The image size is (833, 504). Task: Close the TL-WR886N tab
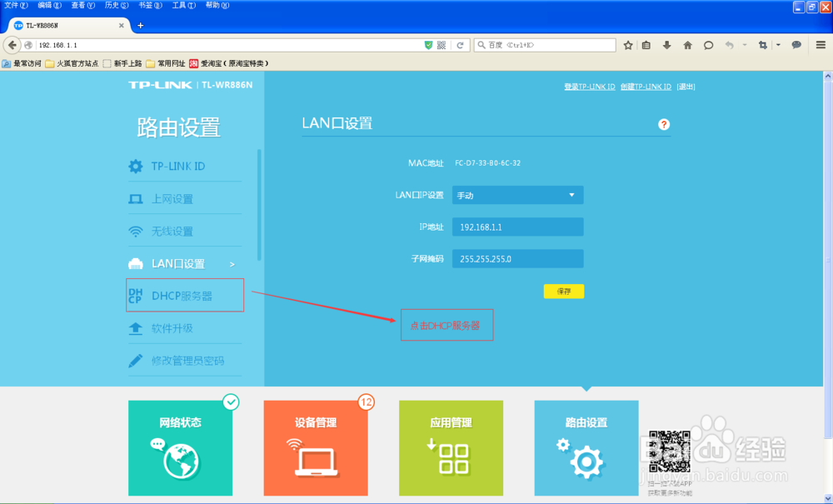click(x=121, y=26)
